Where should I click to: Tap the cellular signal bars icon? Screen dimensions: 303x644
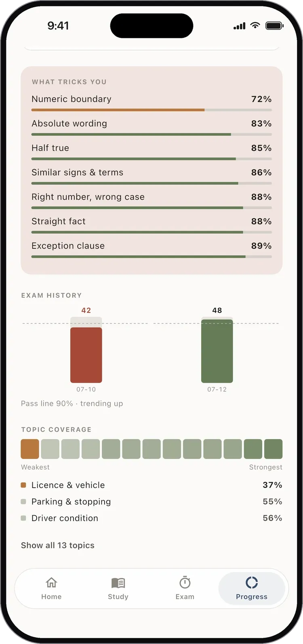coord(240,26)
